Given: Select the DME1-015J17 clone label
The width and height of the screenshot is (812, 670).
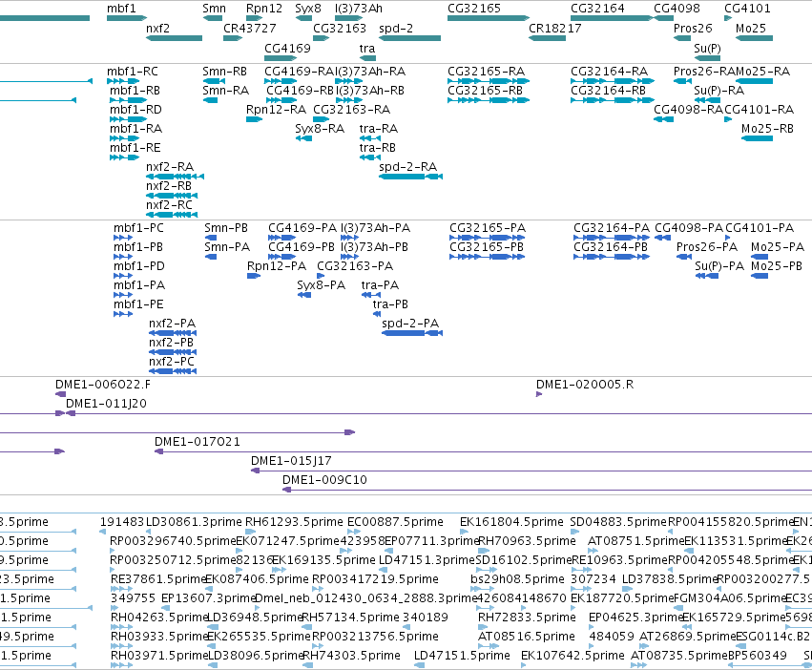Looking at the screenshot, I should click(291, 461).
